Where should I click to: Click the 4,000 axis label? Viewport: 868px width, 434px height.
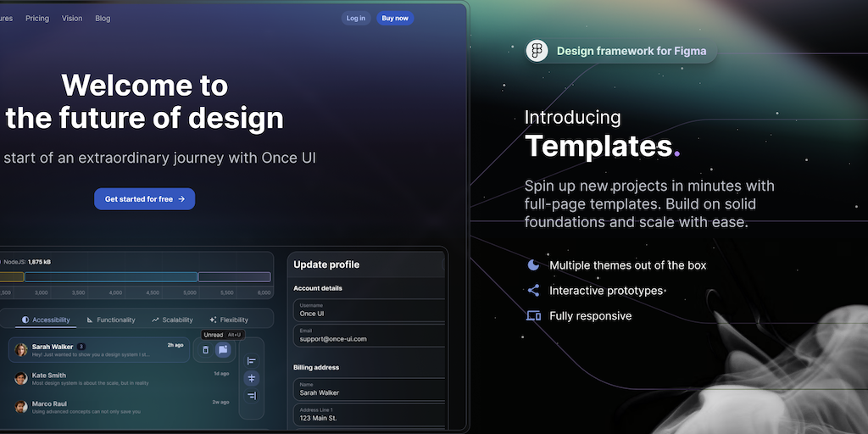click(115, 292)
